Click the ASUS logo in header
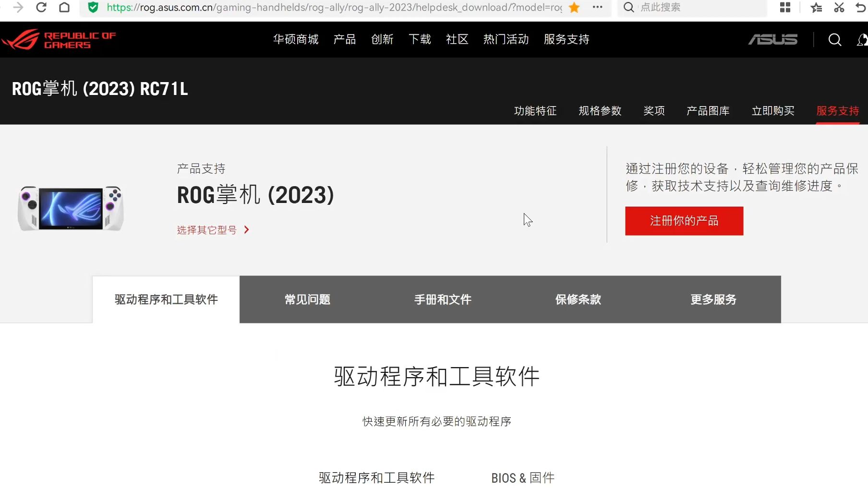 point(773,39)
